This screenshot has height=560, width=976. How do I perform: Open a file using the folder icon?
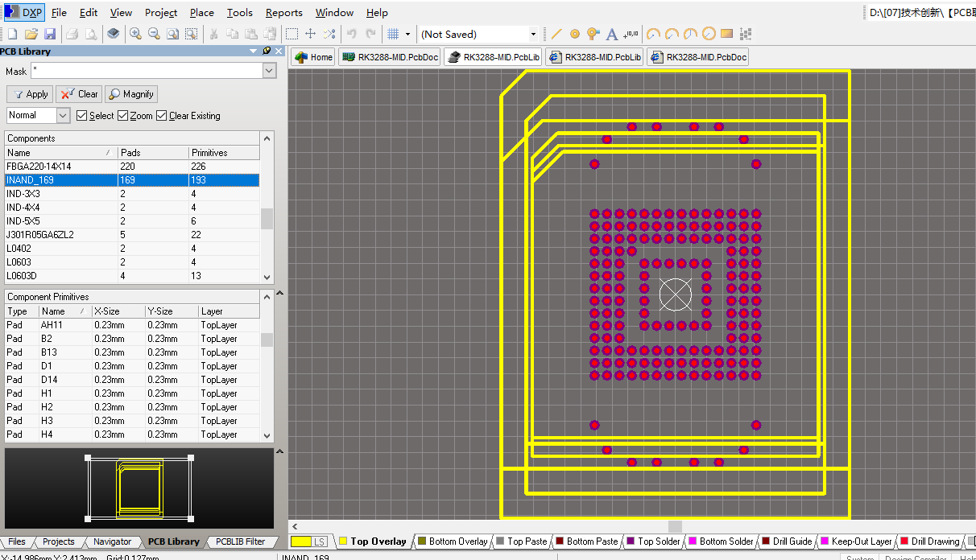coord(31,34)
